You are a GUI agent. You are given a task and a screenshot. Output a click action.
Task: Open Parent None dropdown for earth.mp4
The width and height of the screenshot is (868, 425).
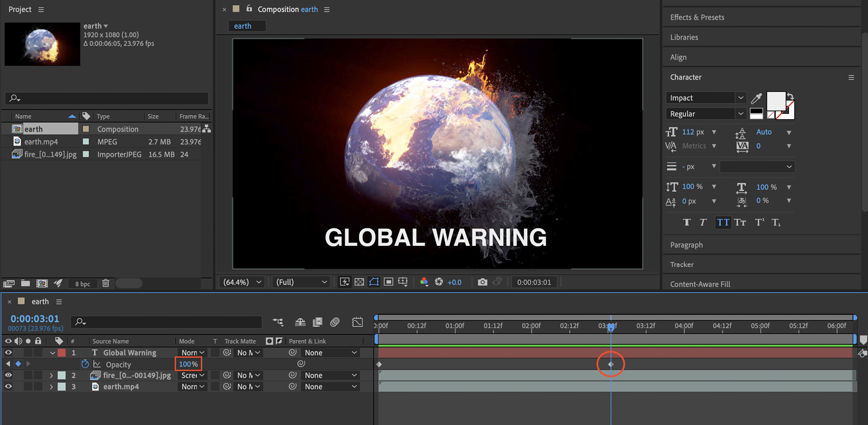[x=330, y=387]
